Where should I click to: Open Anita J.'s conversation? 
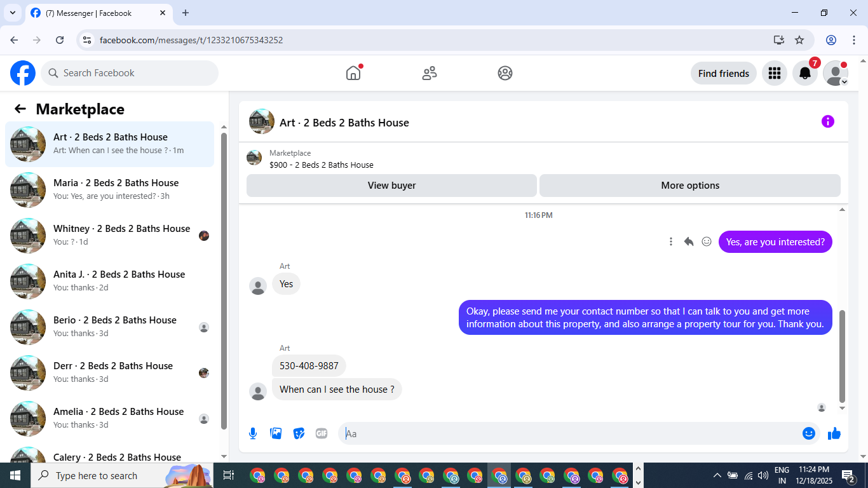click(109, 281)
